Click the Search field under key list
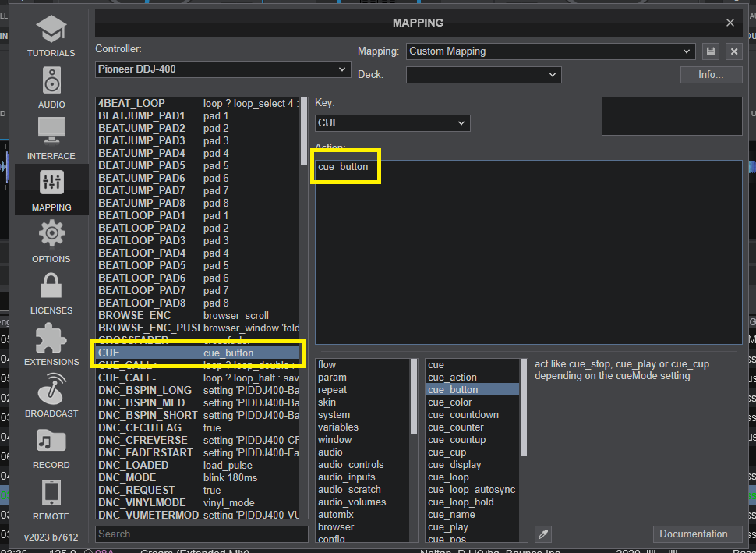Image resolution: width=756 pixels, height=553 pixels. 201,534
